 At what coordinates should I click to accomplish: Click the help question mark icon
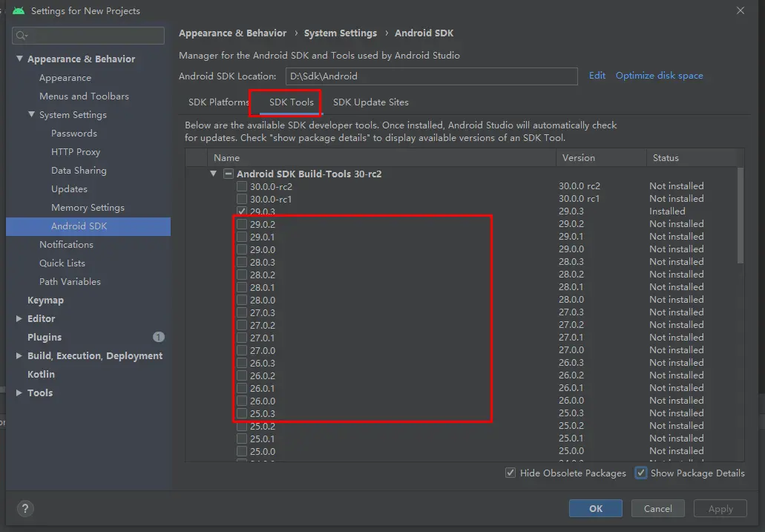click(x=25, y=508)
